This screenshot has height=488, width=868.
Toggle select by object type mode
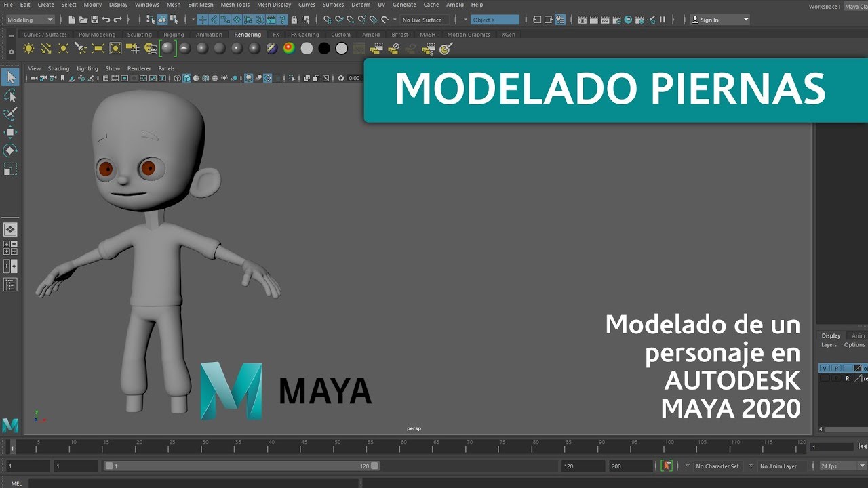pos(162,20)
